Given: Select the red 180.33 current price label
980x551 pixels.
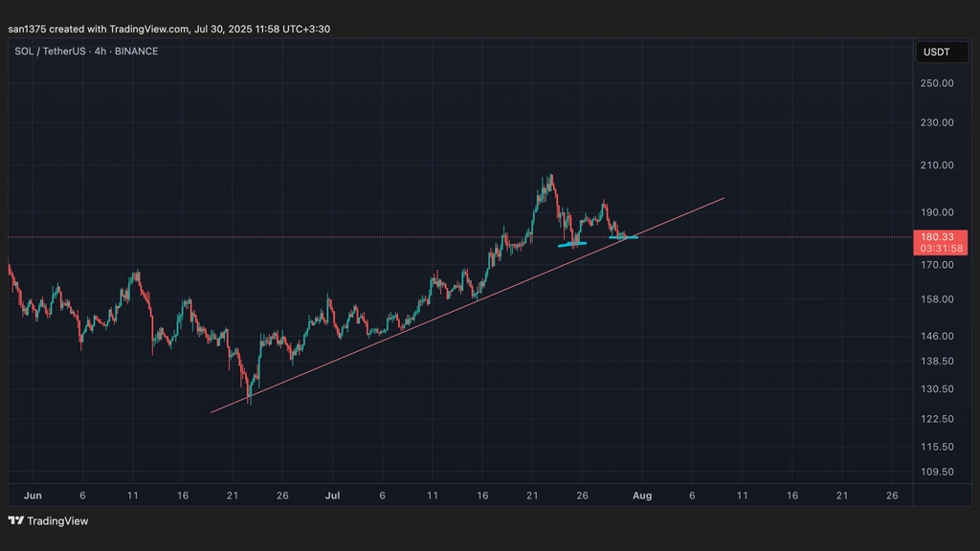Looking at the screenshot, I should coord(937,237).
